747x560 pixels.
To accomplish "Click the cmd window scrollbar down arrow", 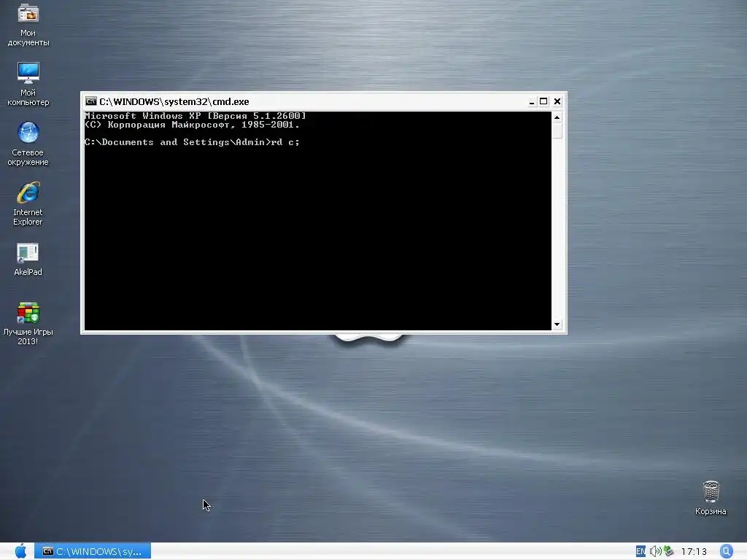I will (557, 324).
